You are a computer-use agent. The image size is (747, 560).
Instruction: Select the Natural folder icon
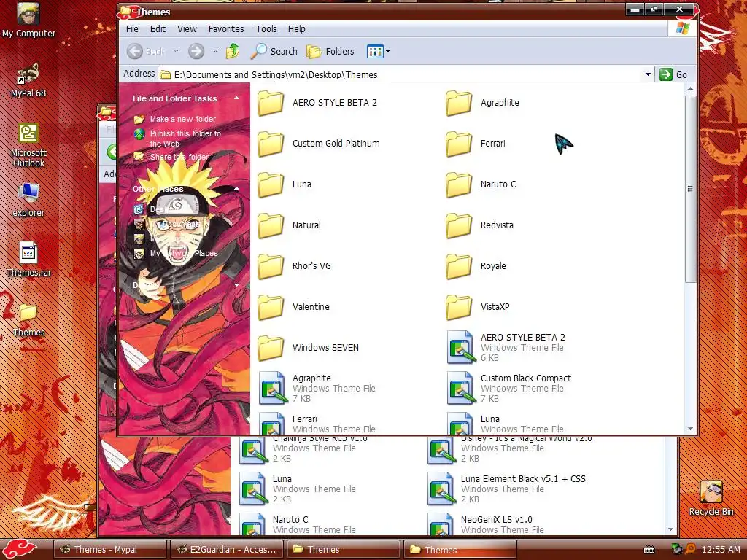click(271, 226)
